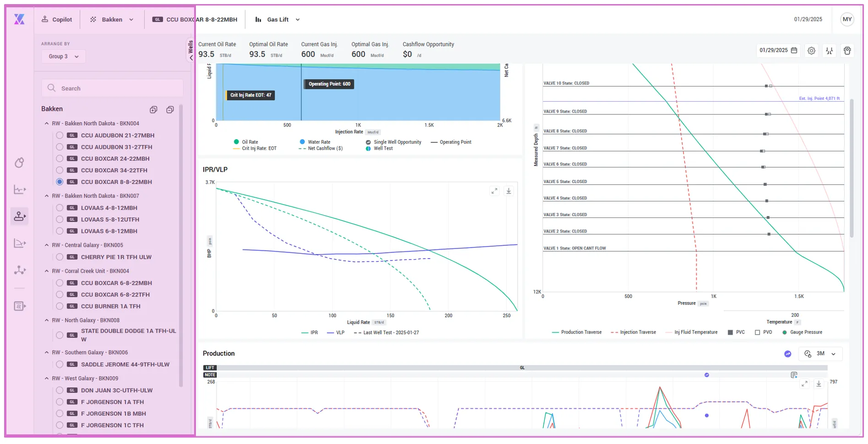Collapse RW - Central Galaxy - BKN005 group
This screenshot has height=444, width=868.
(47, 245)
